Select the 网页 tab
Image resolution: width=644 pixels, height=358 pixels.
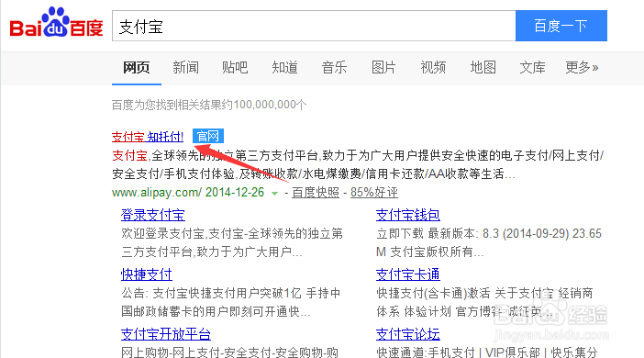pos(137,67)
